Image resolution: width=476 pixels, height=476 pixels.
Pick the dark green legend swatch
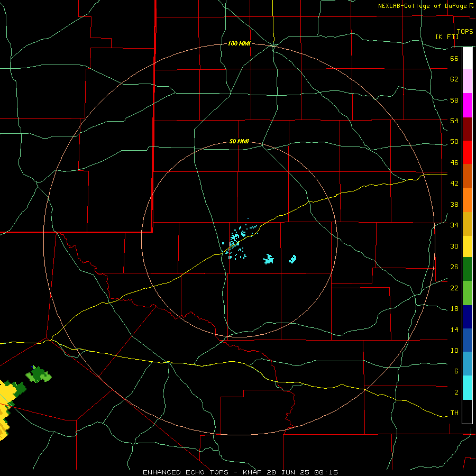click(467, 269)
